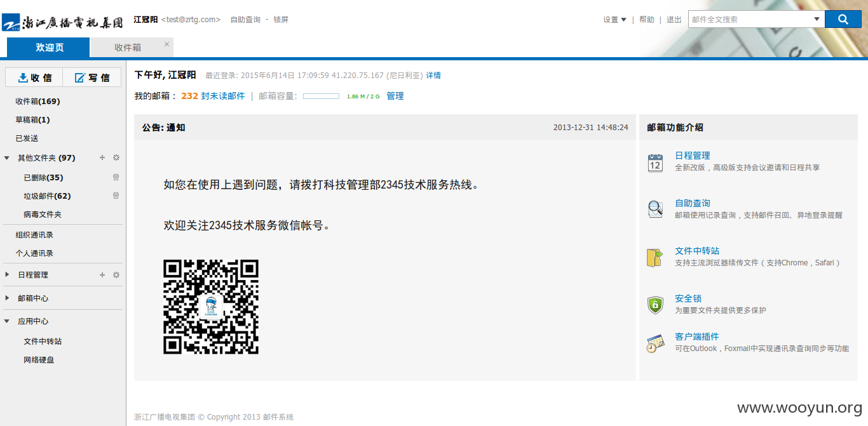The image size is (868, 426).
Task: Close the 收件箱 tab
Action: 166,44
